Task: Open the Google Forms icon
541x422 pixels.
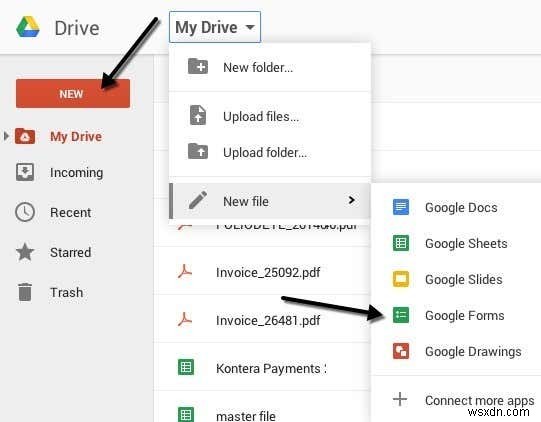Action: [x=401, y=315]
